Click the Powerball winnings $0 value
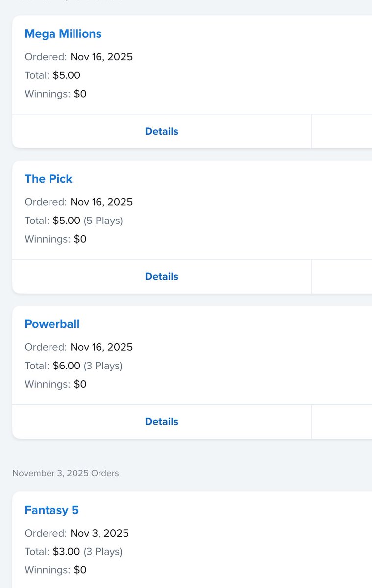The image size is (372, 588). coord(80,384)
